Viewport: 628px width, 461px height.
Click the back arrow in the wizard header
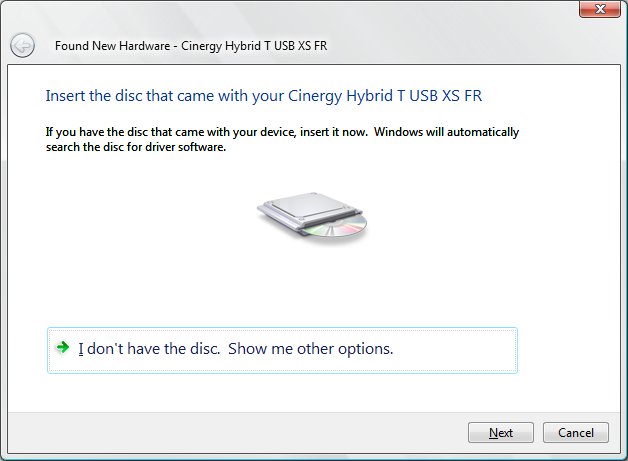[x=22, y=45]
